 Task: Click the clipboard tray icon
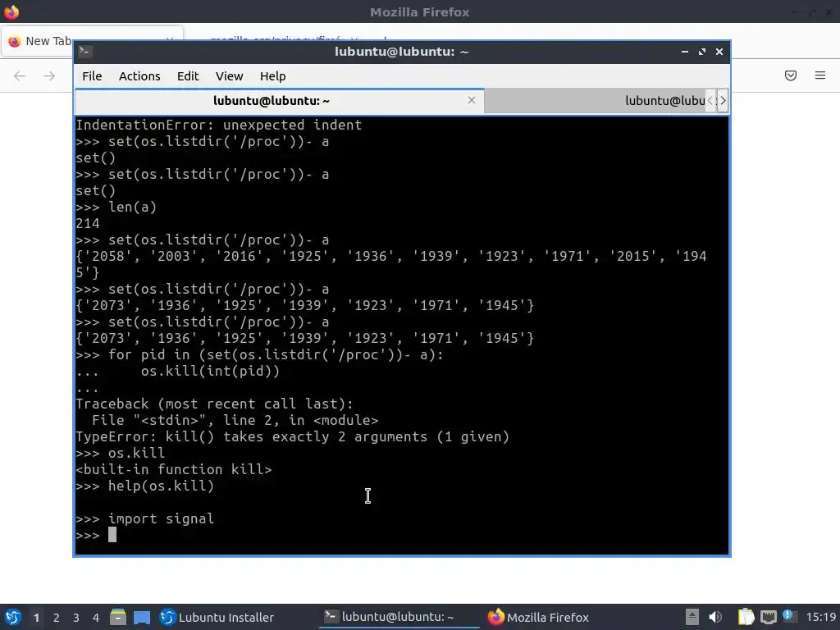click(x=746, y=617)
